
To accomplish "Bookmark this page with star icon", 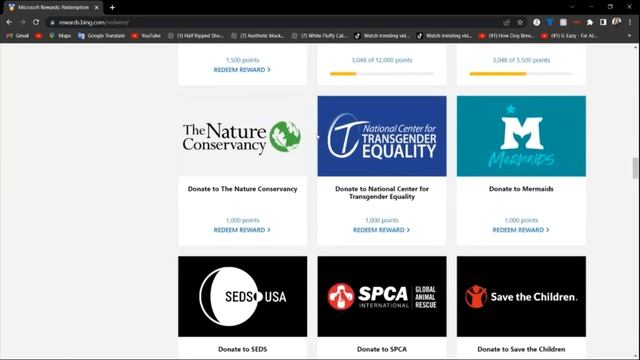I will point(520,22).
